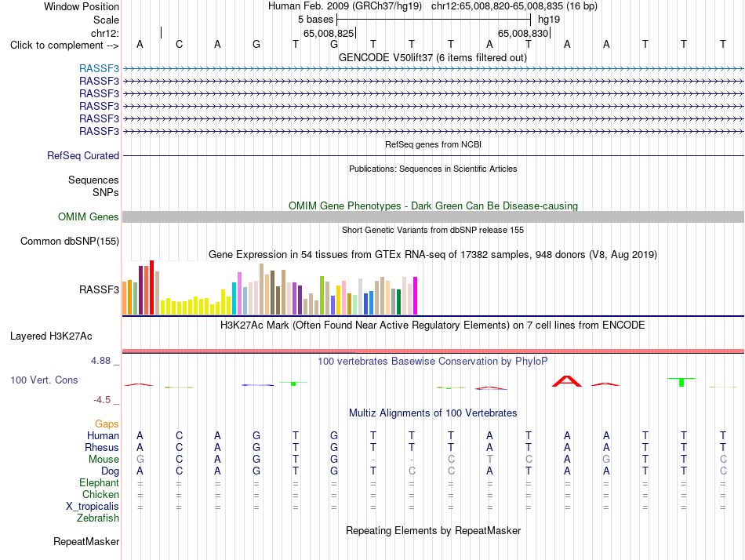Click the cyan bar in the GTEx chart
The height and width of the screenshot is (560, 745).
tap(234, 298)
